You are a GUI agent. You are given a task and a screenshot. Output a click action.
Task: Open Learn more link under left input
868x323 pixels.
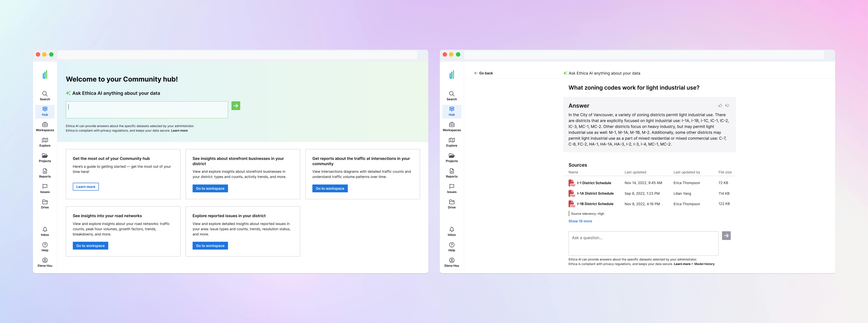coord(179,131)
